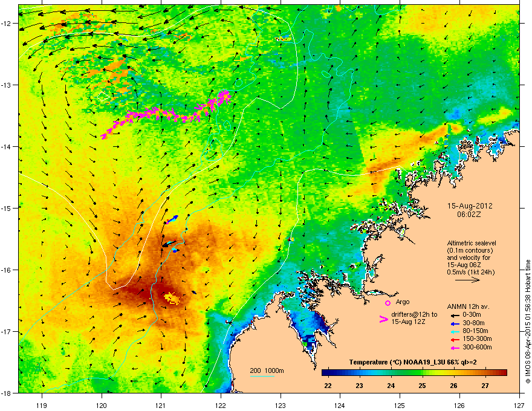This screenshot has width=532, height=411.
Task: Click latitude axis label -18
Action: [7, 393]
